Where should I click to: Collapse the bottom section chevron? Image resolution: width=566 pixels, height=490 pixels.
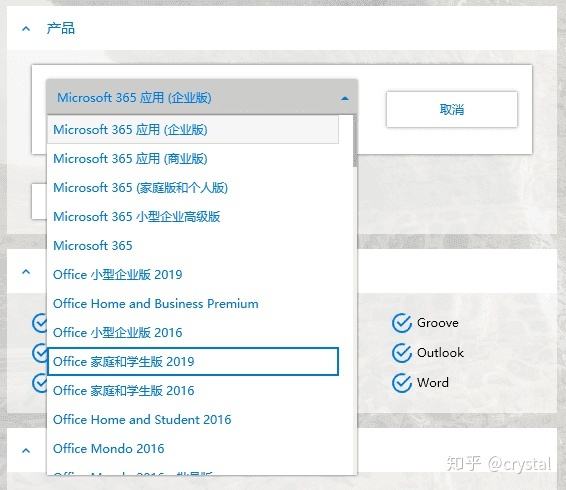click(26, 450)
